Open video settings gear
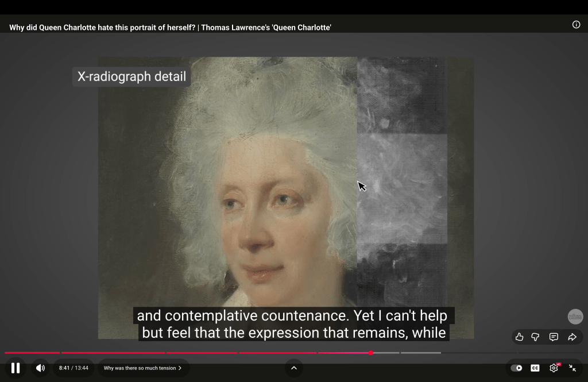588x382 pixels. 554,368
